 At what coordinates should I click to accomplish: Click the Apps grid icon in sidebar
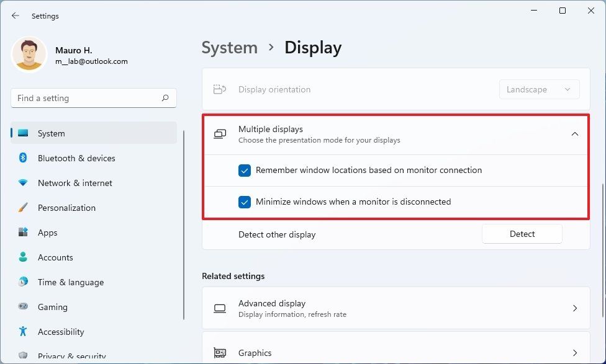click(22, 233)
